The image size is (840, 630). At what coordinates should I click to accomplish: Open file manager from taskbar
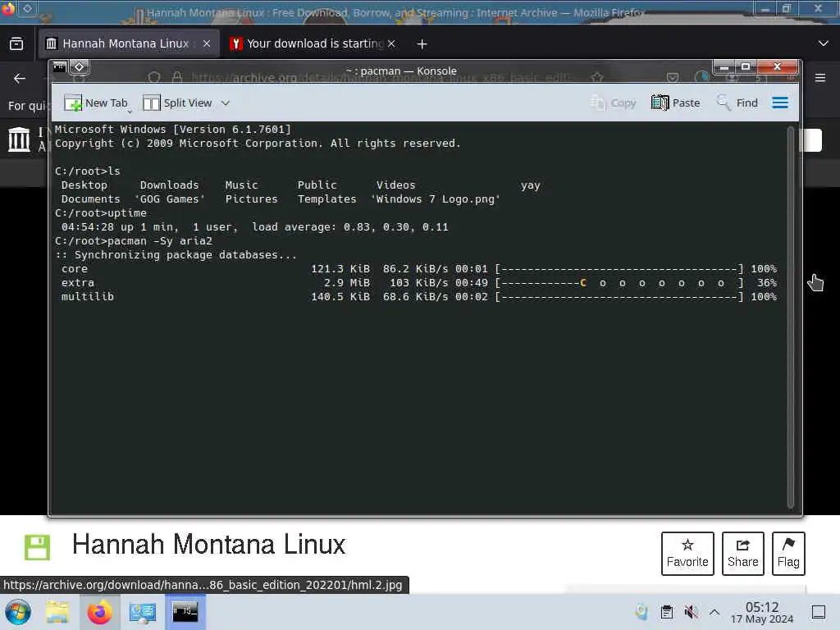click(x=57, y=612)
